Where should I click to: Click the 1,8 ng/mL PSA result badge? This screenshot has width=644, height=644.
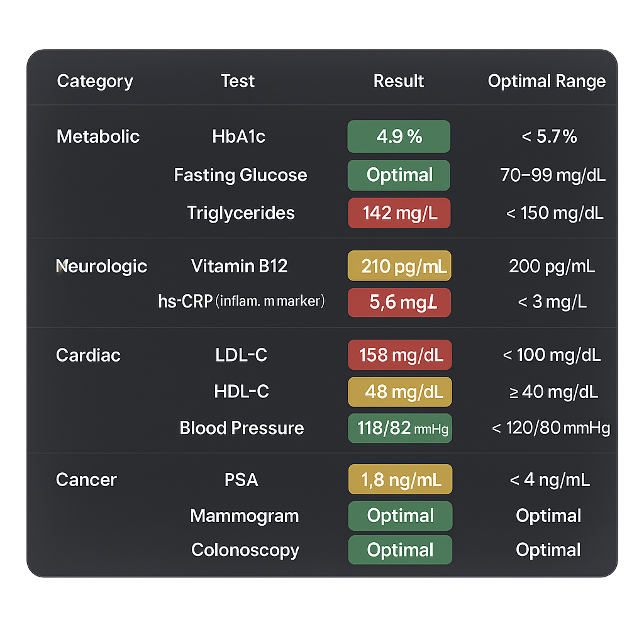click(x=399, y=480)
